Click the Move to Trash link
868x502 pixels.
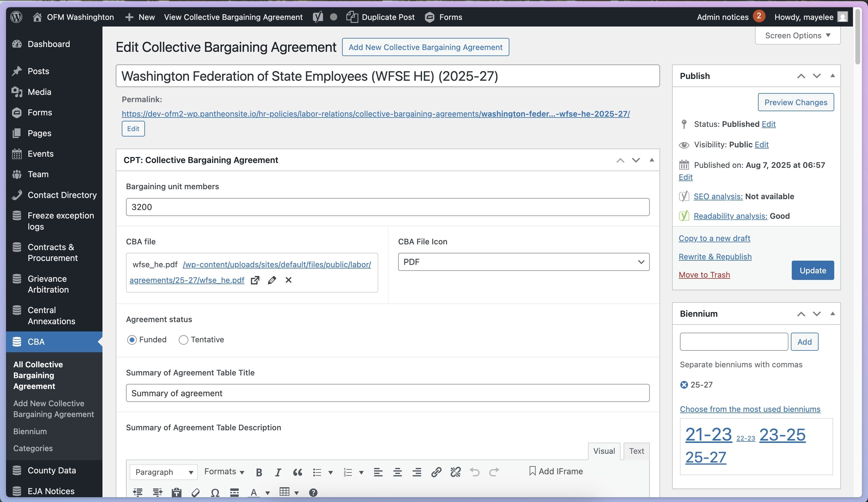(704, 275)
